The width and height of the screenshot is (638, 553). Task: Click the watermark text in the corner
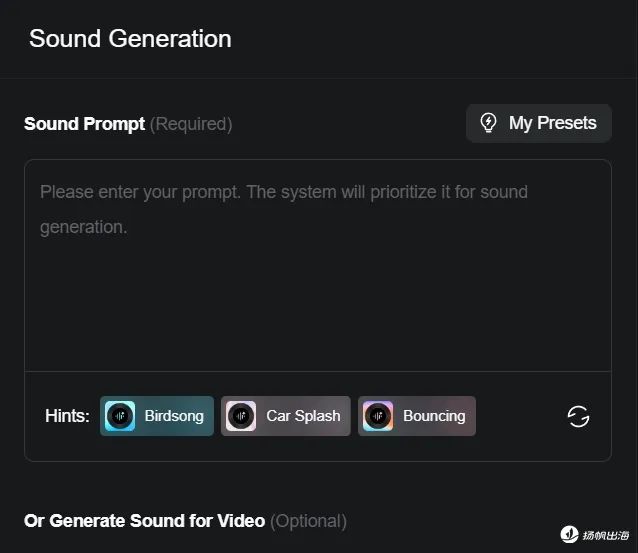tap(606, 535)
